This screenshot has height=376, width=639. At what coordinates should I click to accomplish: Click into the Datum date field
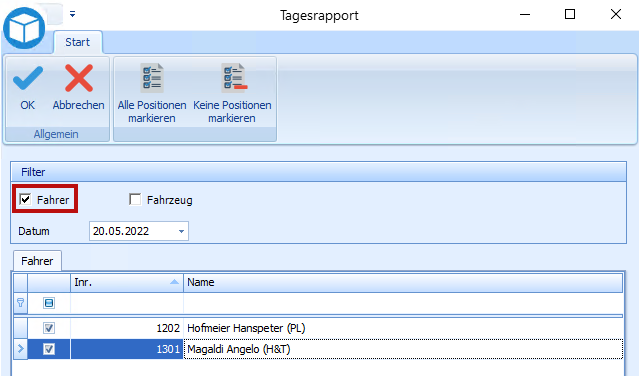click(x=132, y=231)
